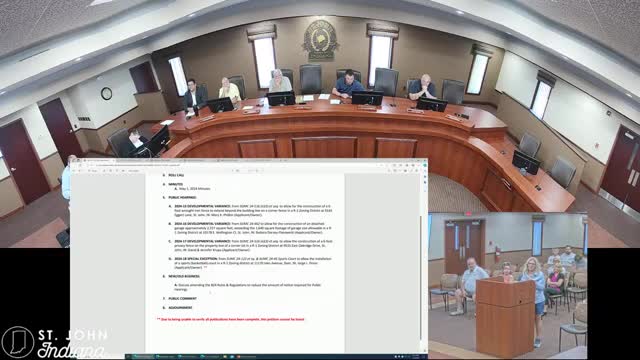
Task: Open the Windows Start button on taskbar
Action: coord(129,357)
